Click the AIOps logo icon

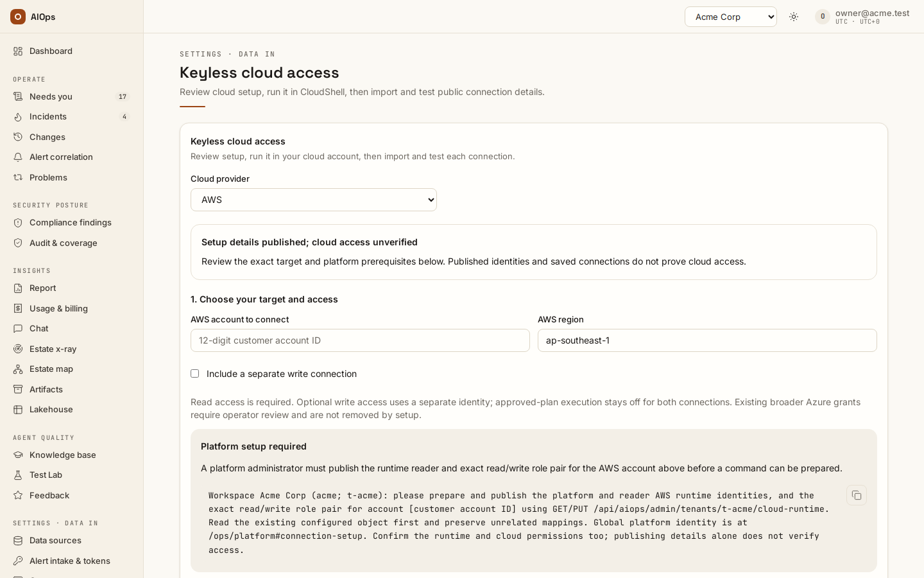click(18, 17)
